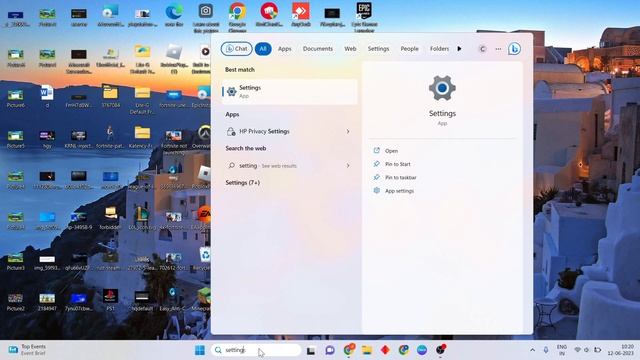Screen dimensions: 640x360
Task: Switch to the Web filter tab
Action: click(350, 49)
